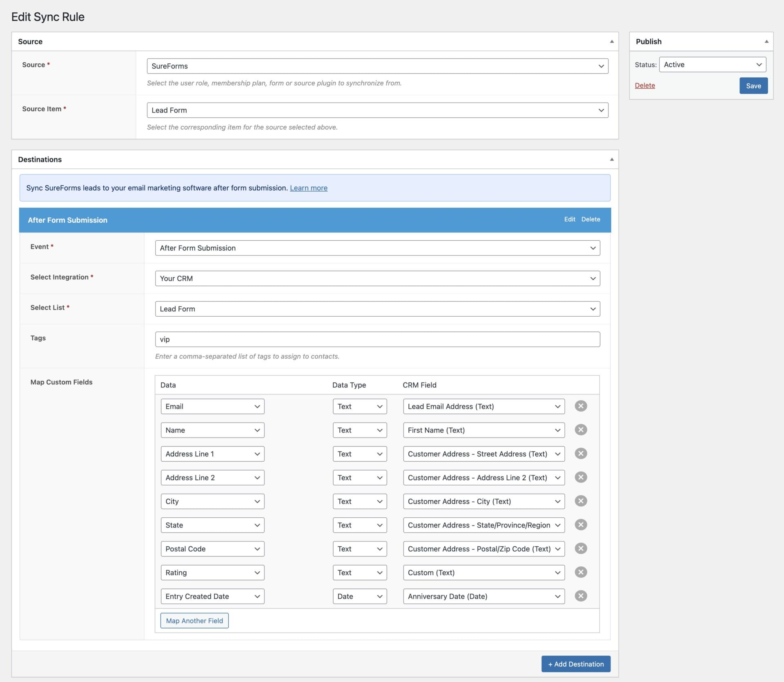The height and width of the screenshot is (682, 784).
Task: Remove the City field mapping row
Action: point(581,501)
